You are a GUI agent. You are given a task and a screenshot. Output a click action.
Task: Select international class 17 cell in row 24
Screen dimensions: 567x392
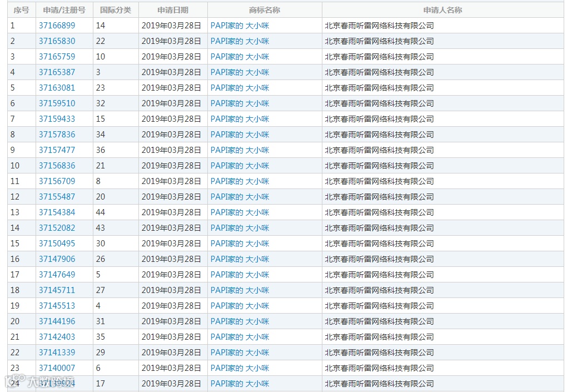(x=116, y=383)
